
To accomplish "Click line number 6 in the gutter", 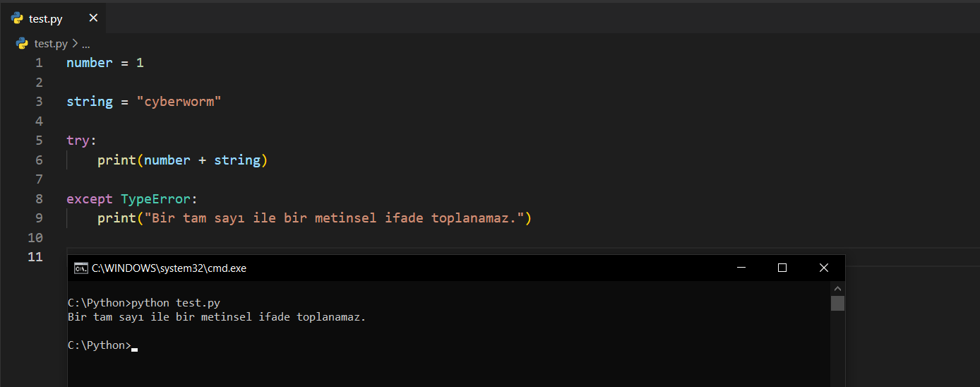I will [39, 160].
